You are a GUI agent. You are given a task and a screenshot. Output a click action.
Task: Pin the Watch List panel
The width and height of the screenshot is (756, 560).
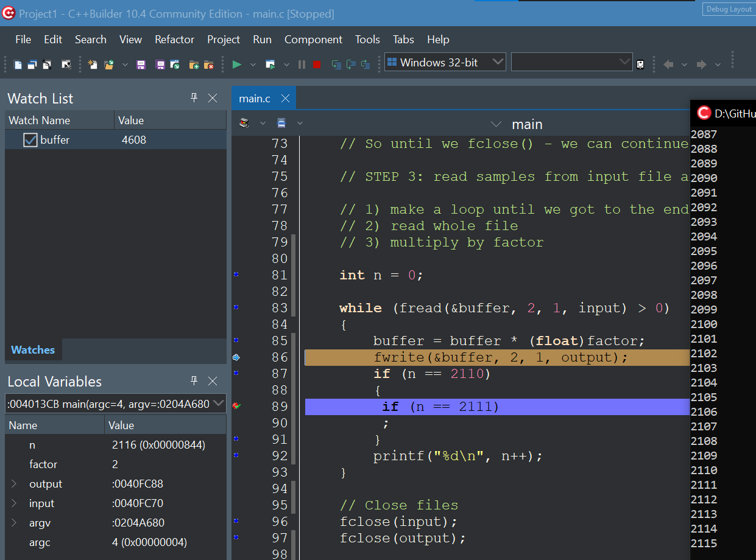(194, 98)
